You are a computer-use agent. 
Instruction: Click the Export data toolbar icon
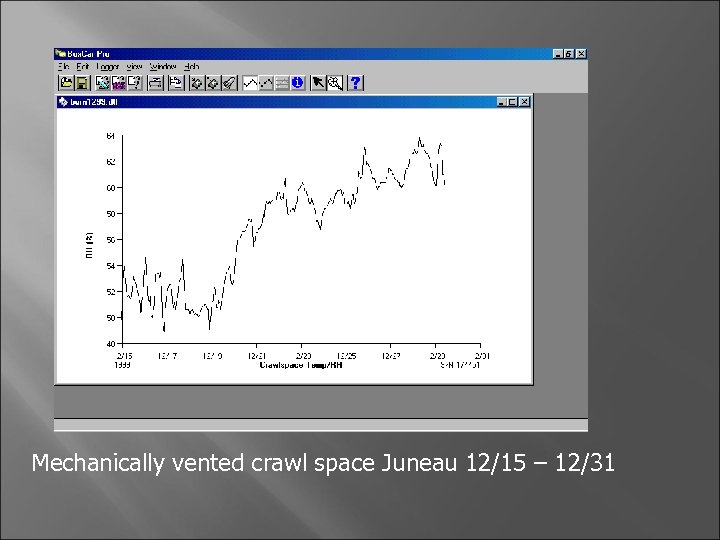(176, 83)
